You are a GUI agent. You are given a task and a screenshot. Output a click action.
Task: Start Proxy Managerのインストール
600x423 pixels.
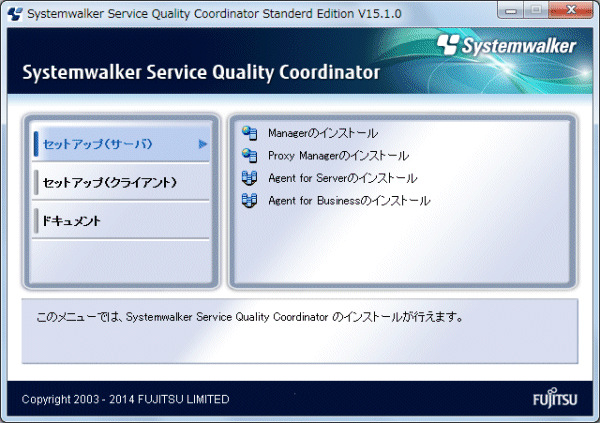[x=338, y=156]
